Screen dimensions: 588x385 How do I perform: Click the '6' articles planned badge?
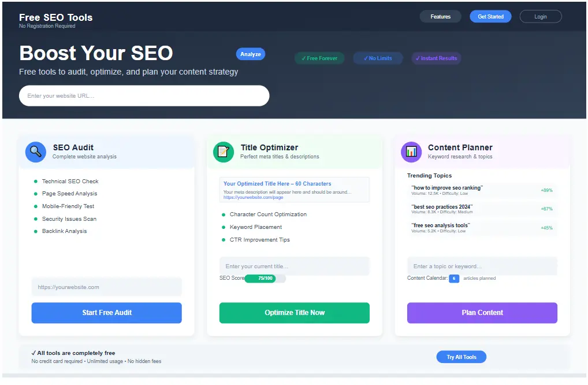pyautogui.click(x=454, y=279)
